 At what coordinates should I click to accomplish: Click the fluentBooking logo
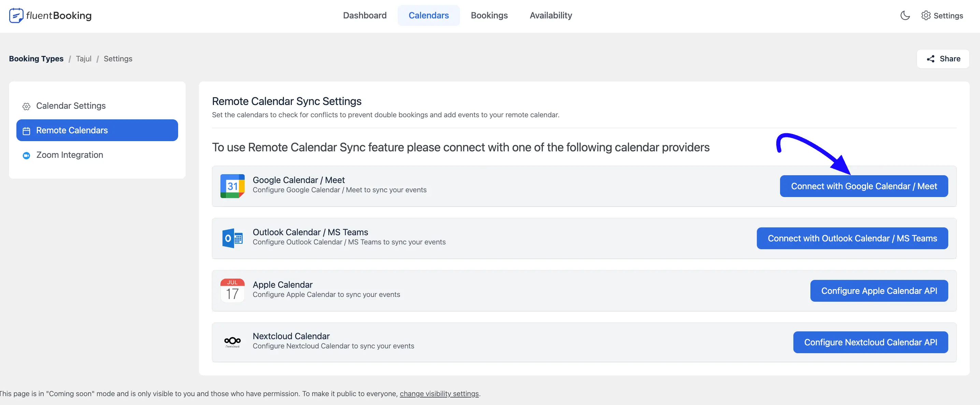[x=50, y=16]
